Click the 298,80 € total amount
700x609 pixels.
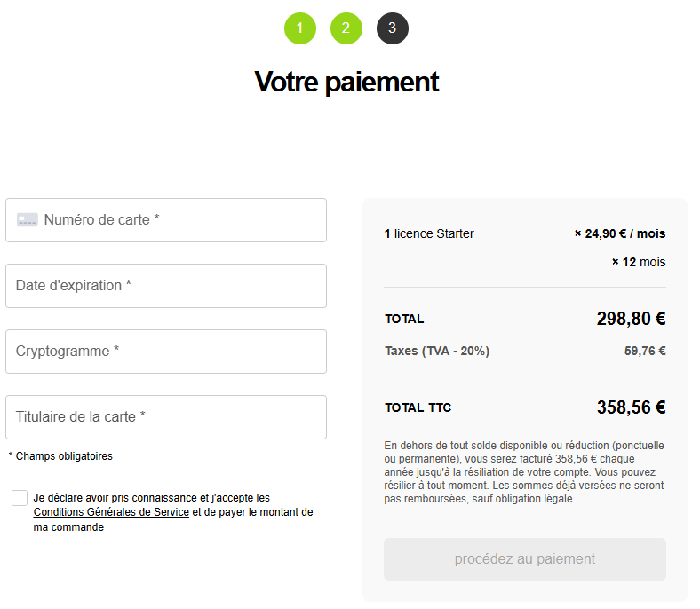631,319
